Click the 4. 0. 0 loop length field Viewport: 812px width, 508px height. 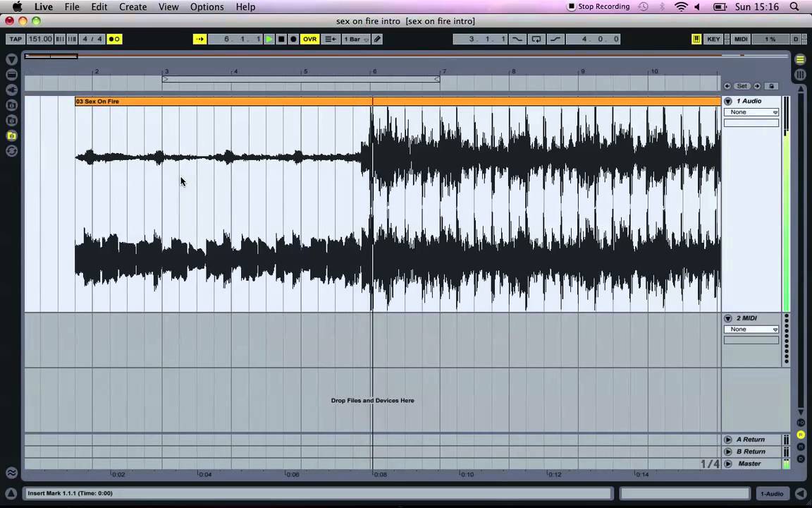(x=593, y=39)
